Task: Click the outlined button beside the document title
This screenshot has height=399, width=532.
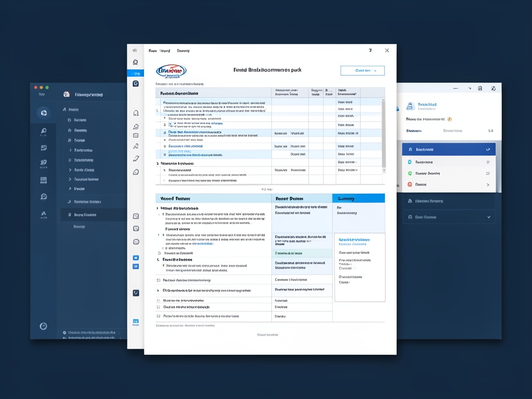Action: point(362,71)
